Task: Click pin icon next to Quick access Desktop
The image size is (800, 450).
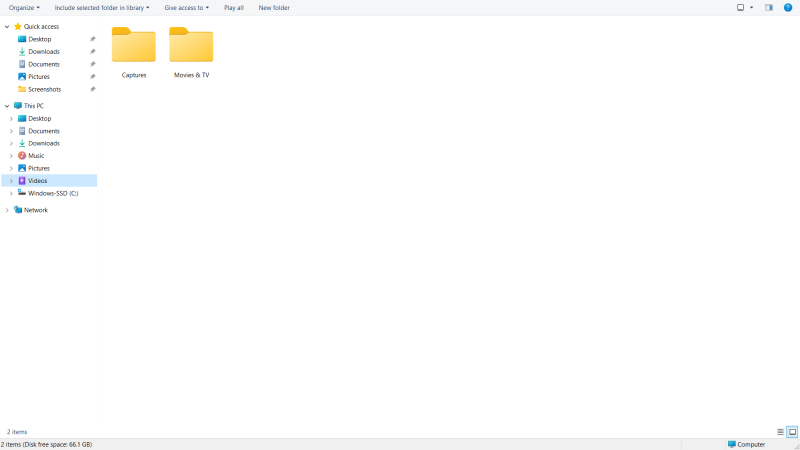Action: coord(92,39)
